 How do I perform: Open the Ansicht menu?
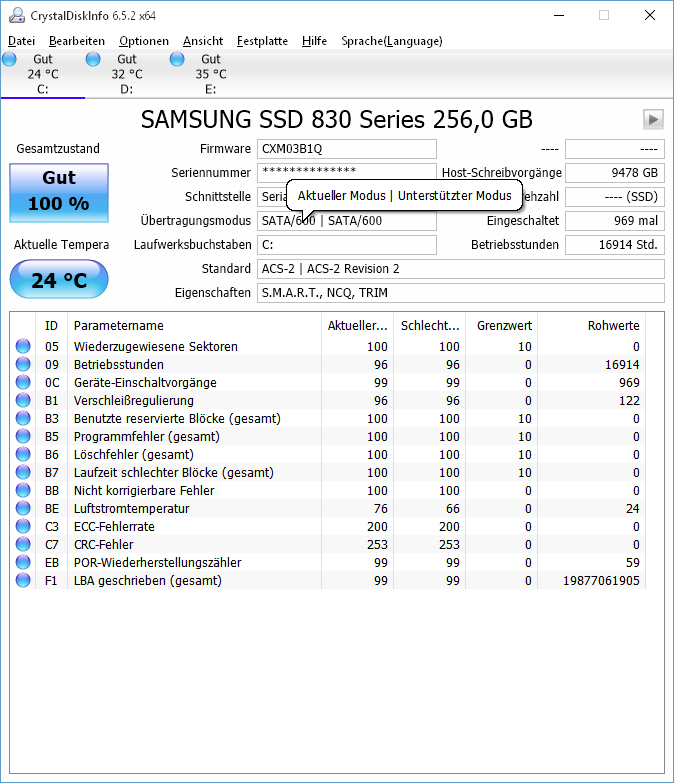point(203,41)
